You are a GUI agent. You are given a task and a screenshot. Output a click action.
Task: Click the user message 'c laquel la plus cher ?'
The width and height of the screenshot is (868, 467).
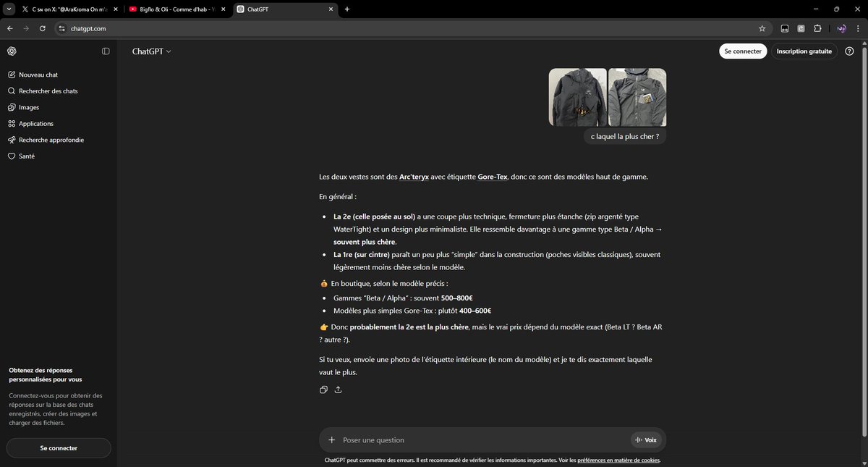point(625,136)
